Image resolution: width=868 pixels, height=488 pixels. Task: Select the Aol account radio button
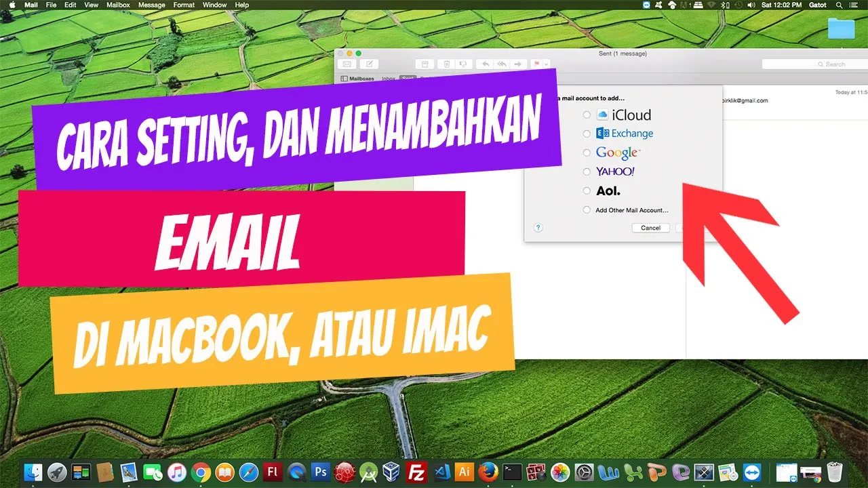tap(587, 191)
